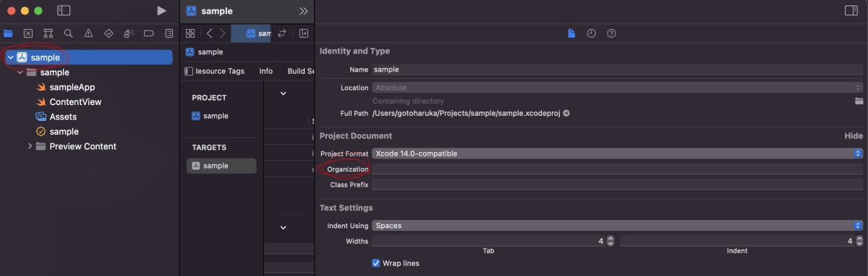Show related items grid menu
868x276 pixels.
190,33
